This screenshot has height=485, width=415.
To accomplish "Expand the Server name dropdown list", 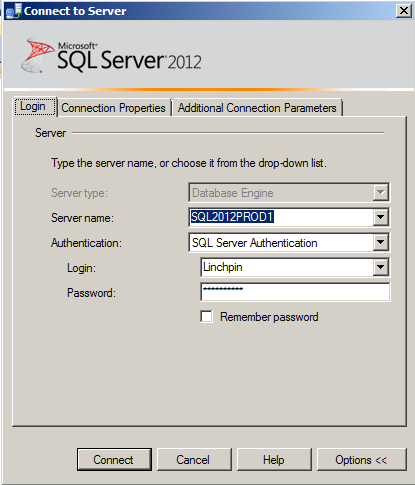I will click(380, 217).
